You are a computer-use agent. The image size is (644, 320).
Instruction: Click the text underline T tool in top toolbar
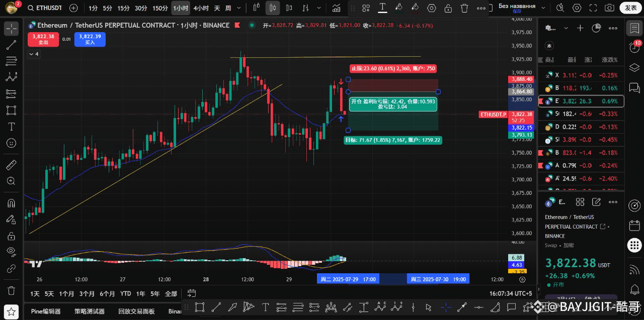[382, 8]
